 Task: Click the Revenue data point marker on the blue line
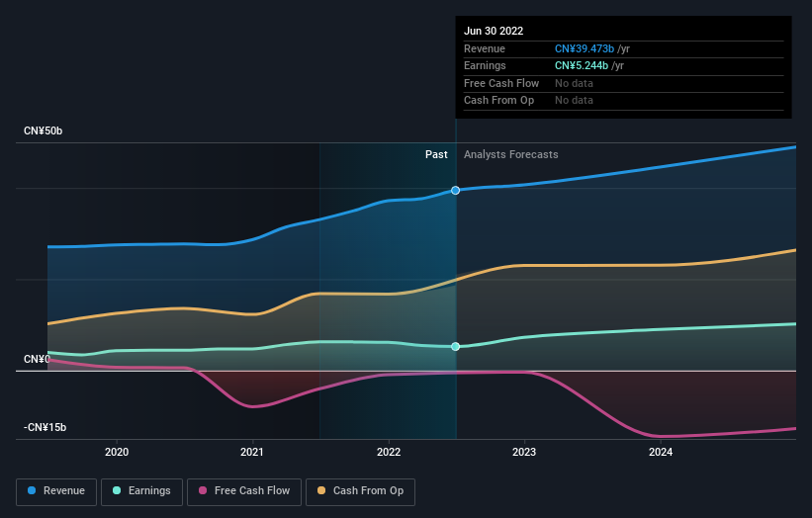tap(455, 191)
